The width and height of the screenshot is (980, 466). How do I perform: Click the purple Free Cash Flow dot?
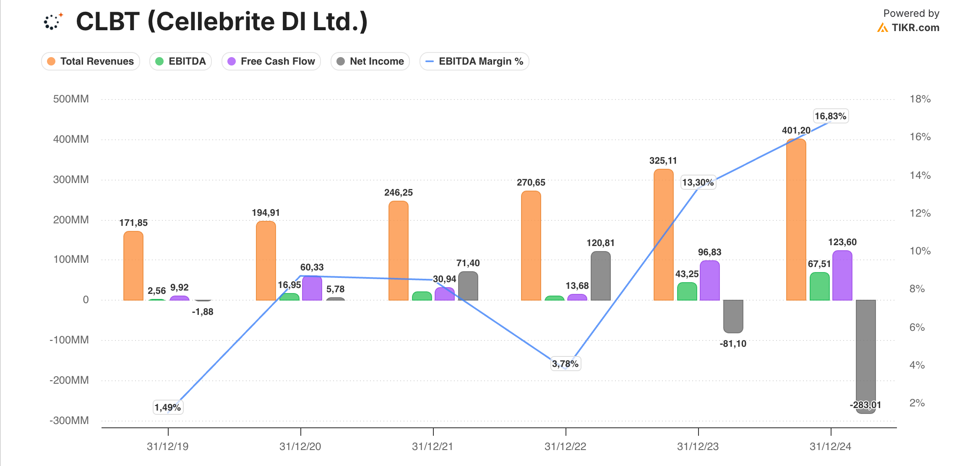pos(232,61)
